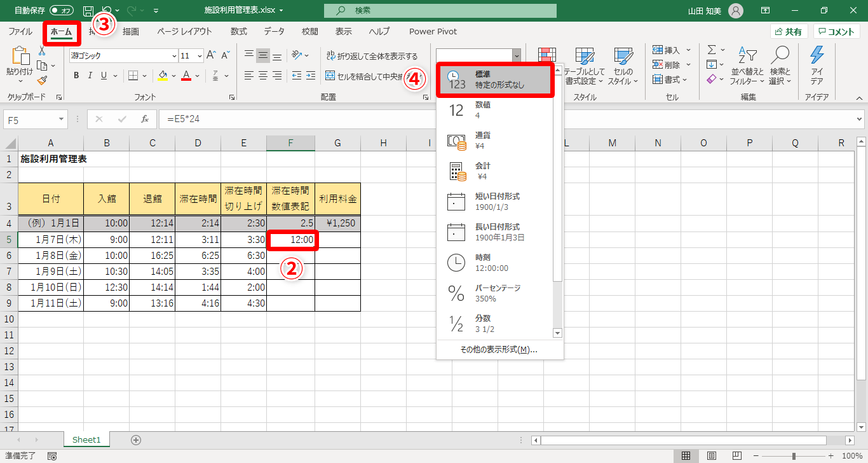Expand the formula bar with the chevron
868x463 pixels.
tap(860, 119)
